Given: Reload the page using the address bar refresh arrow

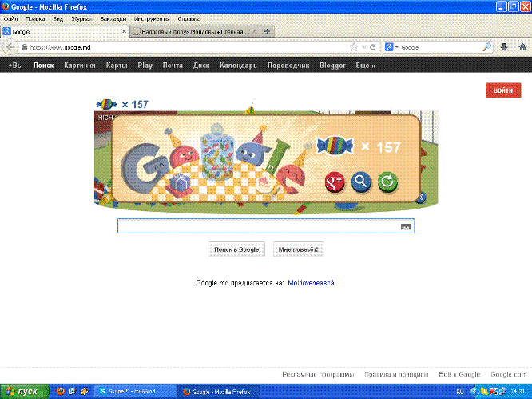Looking at the screenshot, I should 373,47.
